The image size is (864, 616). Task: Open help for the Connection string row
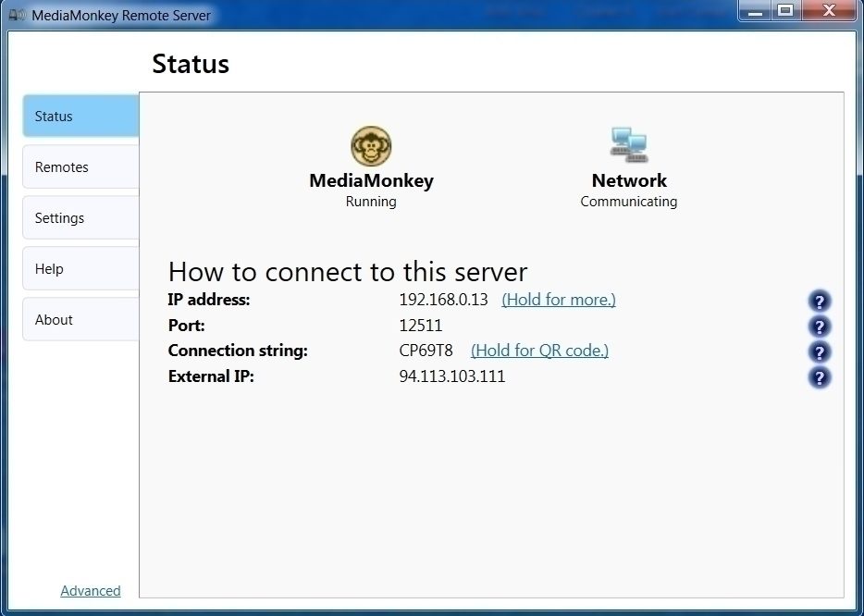[x=820, y=351]
